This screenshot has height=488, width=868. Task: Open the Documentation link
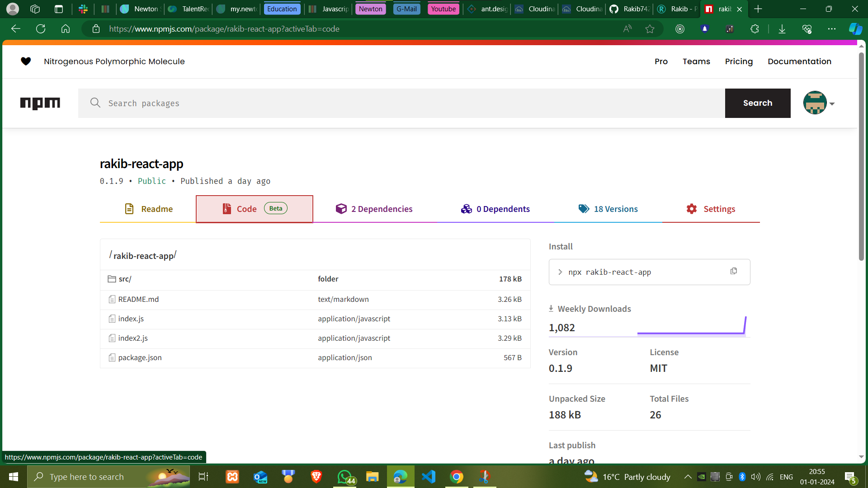tap(799, 61)
